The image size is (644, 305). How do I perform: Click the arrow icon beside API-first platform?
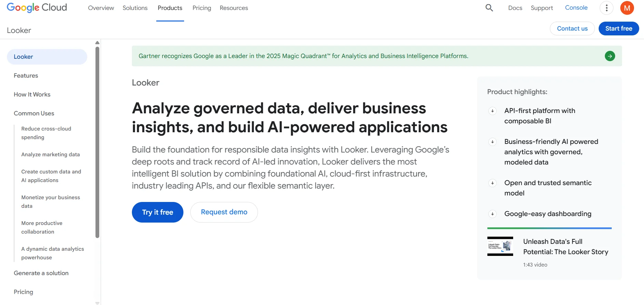click(493, 111)
